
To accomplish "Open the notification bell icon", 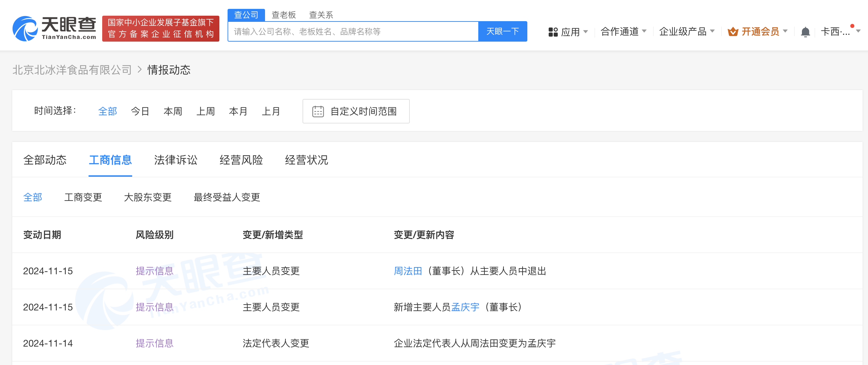I will click(805, 32).
